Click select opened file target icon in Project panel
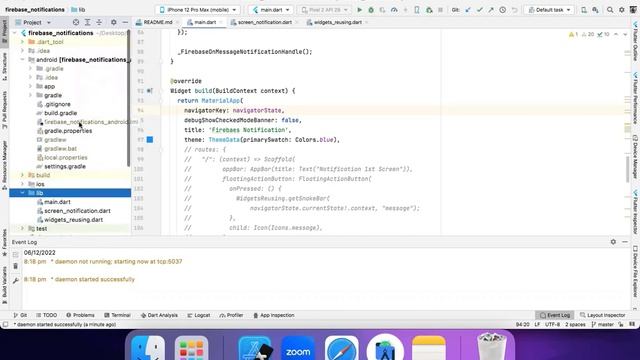This screenshot has height=360, width=640. coord(76,22)
